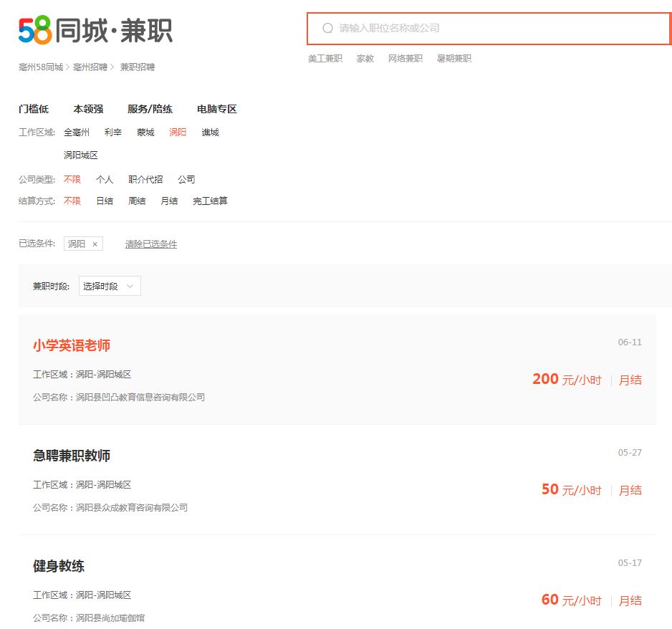Filter work area by 谯城

pos(210,133)
